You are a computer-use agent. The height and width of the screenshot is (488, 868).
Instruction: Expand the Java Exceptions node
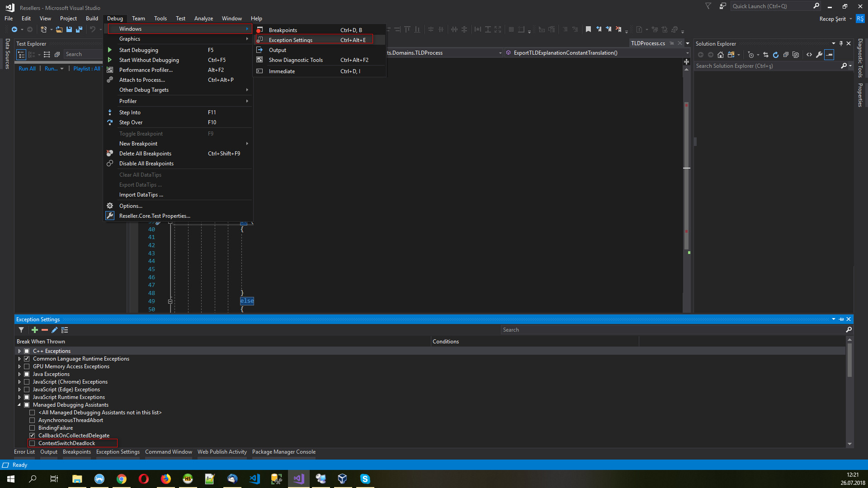tap(19, 374)
